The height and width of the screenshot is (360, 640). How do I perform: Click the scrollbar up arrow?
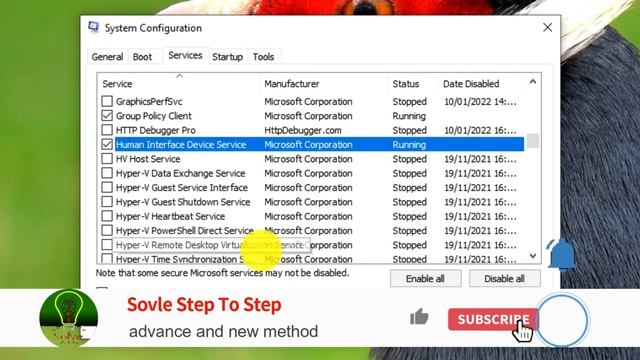point(533,82)
